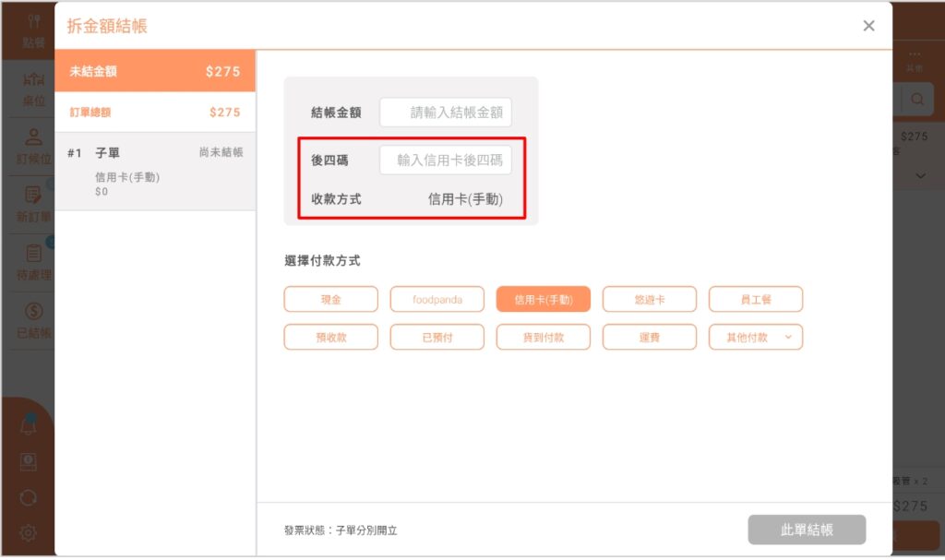945x560 pixels.
Task: Open the 待處理 pending orders icon
Action: point(34,262)
